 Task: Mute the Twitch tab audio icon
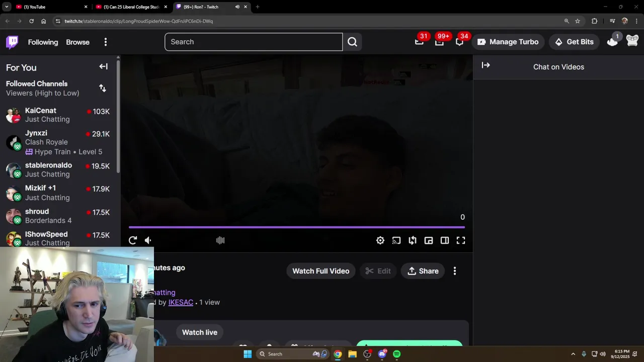point(237,7)
